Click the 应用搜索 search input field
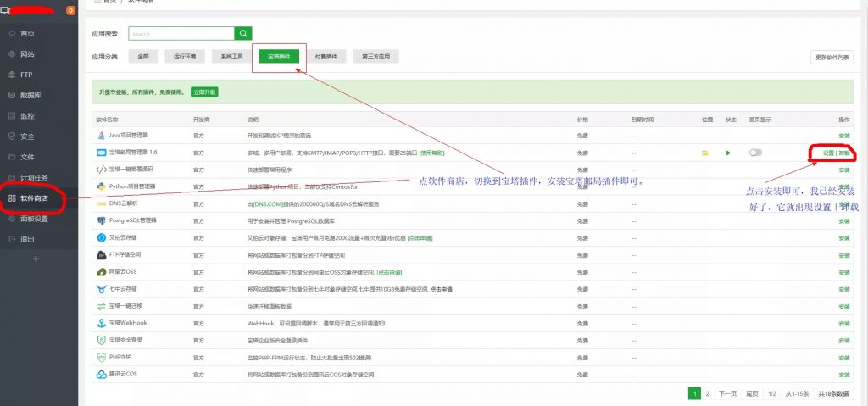This screenshot has height=406, width=868. pos(181,34)
